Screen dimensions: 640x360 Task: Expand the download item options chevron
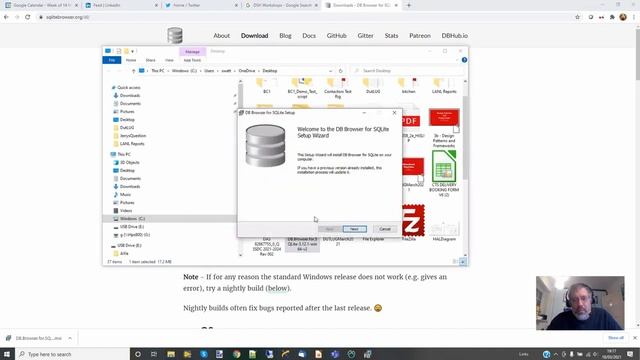[70, 338]
